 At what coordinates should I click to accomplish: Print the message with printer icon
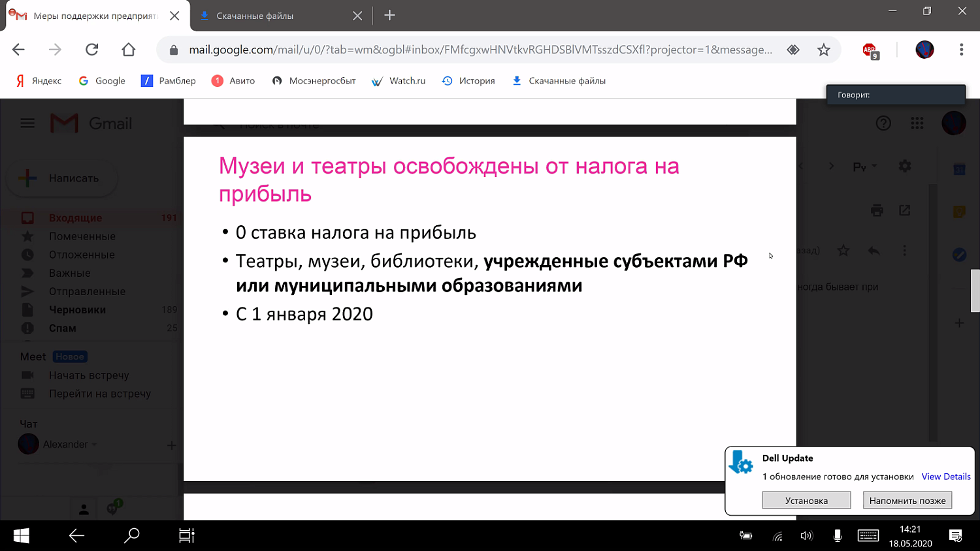877,210
